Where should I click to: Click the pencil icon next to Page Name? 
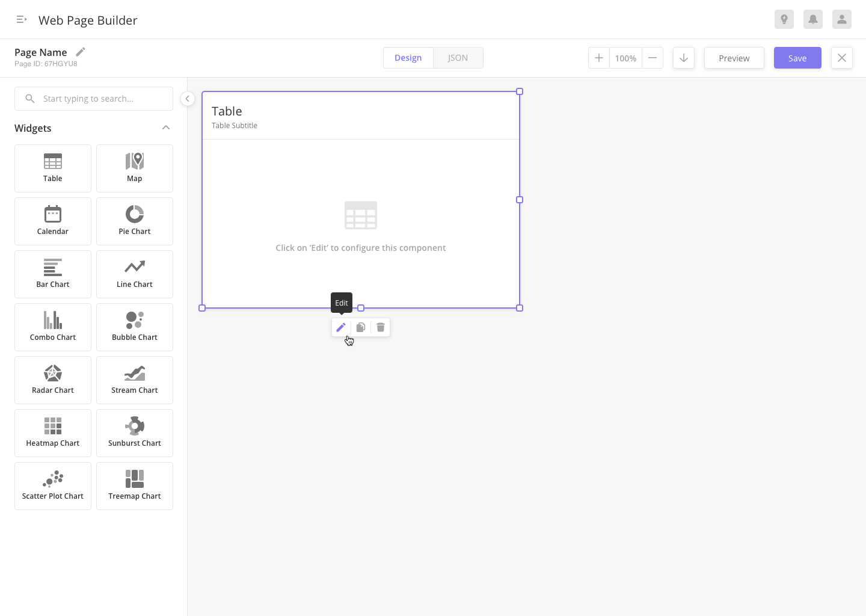[81, 52]
